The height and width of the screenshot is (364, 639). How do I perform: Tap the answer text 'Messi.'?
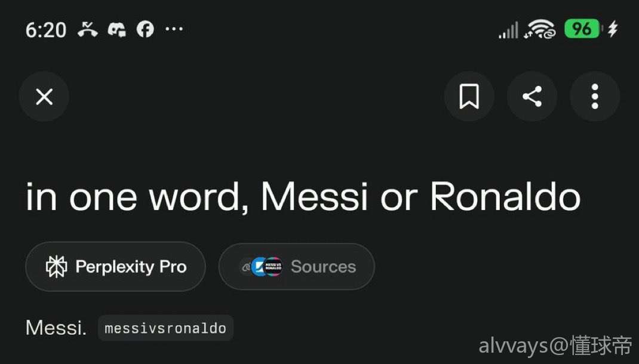[56, 328]
